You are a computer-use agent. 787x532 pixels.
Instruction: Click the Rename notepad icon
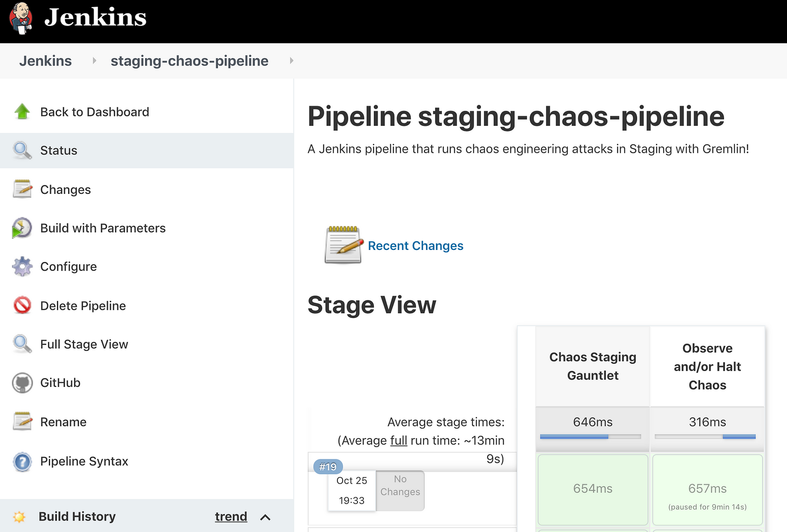tap(22, 422)
